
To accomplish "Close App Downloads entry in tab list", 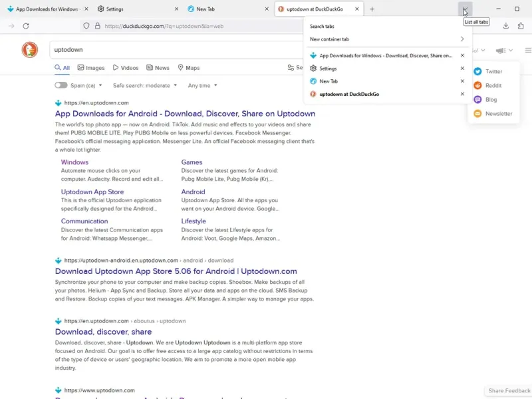I will 462,55.
